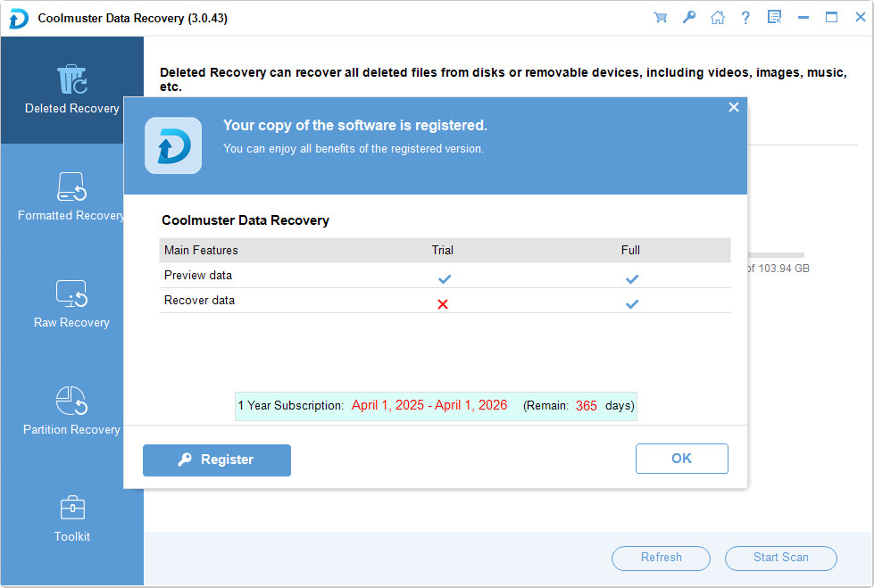This screenshot has width=874, height=588.
Task: Click 'Your copy of the software is registered.'
Action: (x=355, y=126)
